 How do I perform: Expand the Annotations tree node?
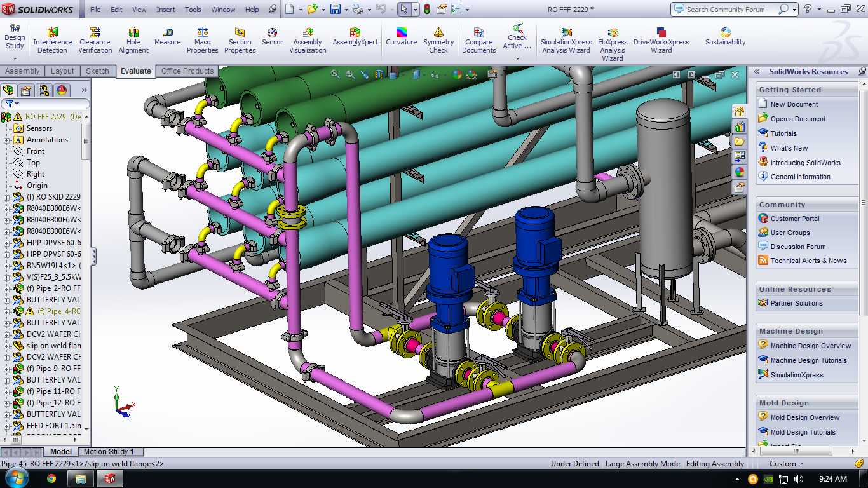pos(7,140)
